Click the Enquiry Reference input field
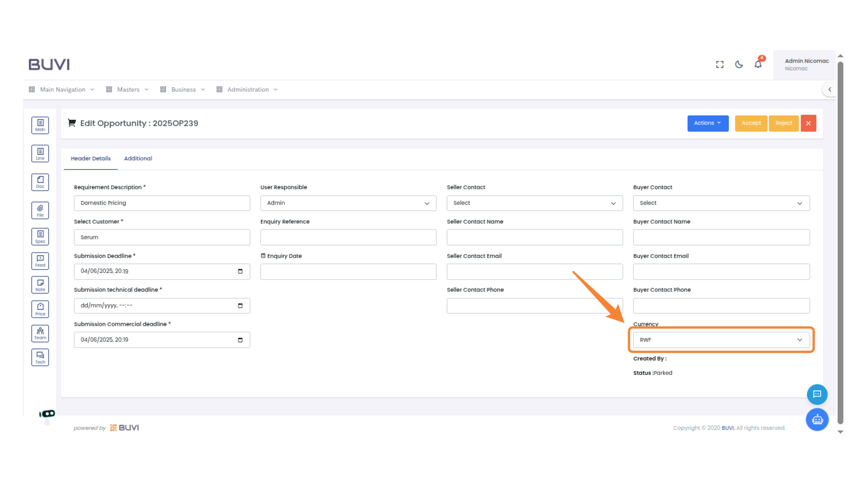 pyautogui.click(x=348, y=237)
